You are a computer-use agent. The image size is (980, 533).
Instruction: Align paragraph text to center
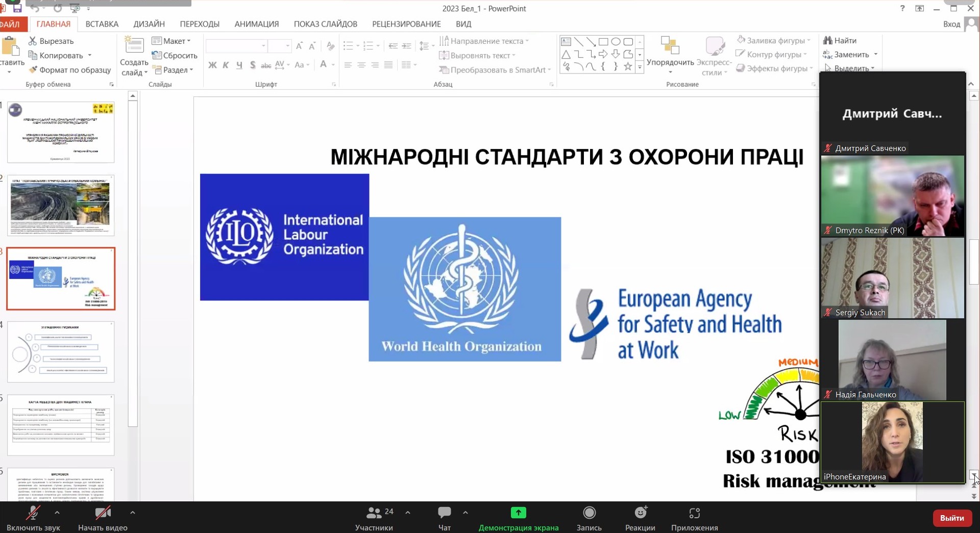coord(361,65)
